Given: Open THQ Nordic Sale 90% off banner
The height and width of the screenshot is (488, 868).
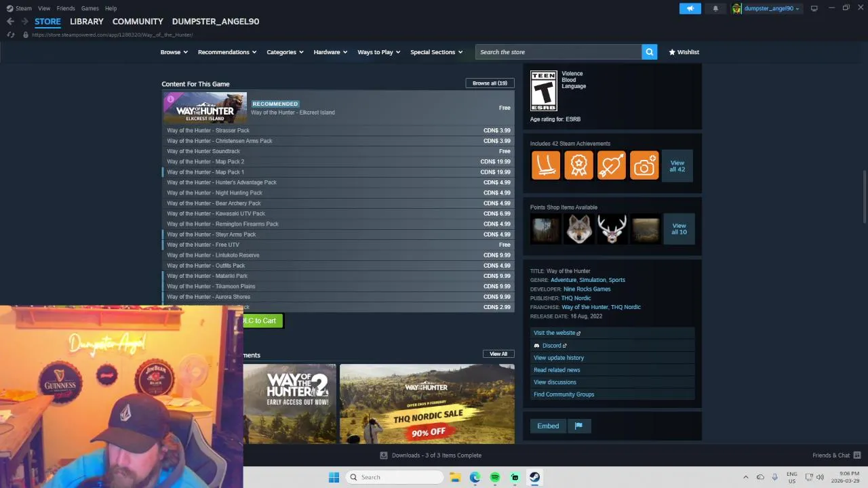Looking at the screenshot, I should 427,404.
